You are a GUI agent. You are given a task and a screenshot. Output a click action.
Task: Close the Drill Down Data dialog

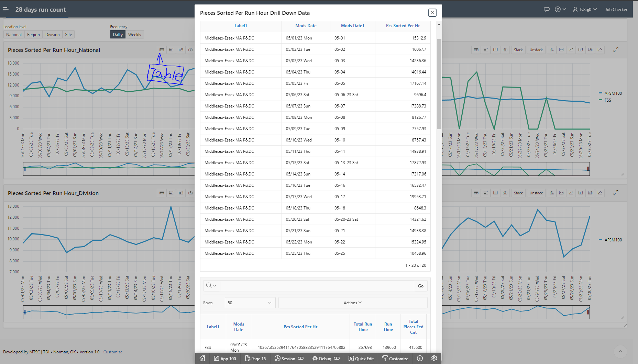click(x=432, y=13)
